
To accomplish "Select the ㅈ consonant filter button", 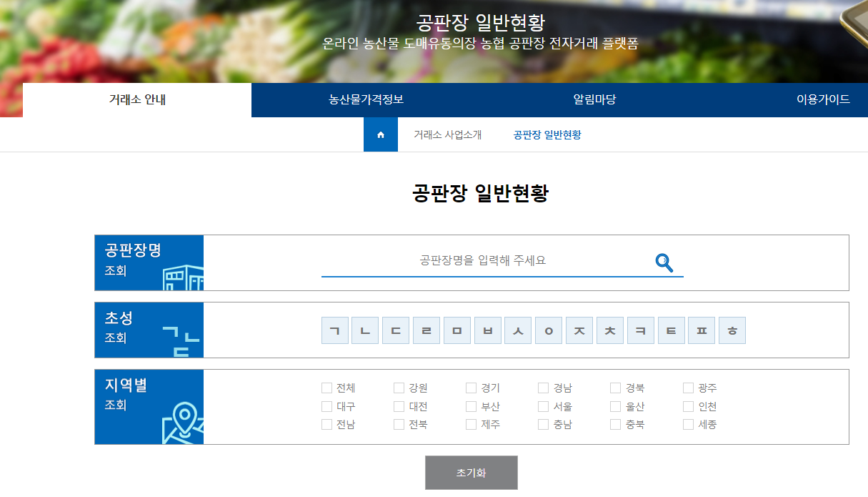I will pyautogui.click(x=579, y=330).
